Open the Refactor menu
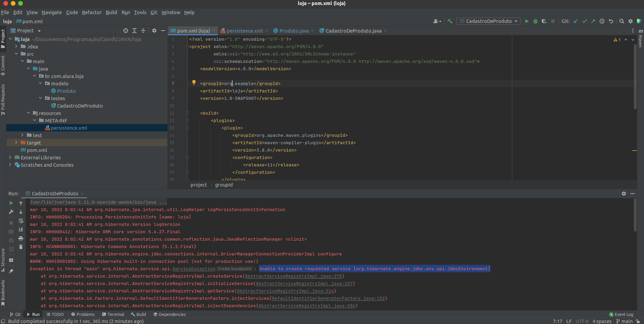The height and width of the screenshot is (324, 644). tap(92, 12)
